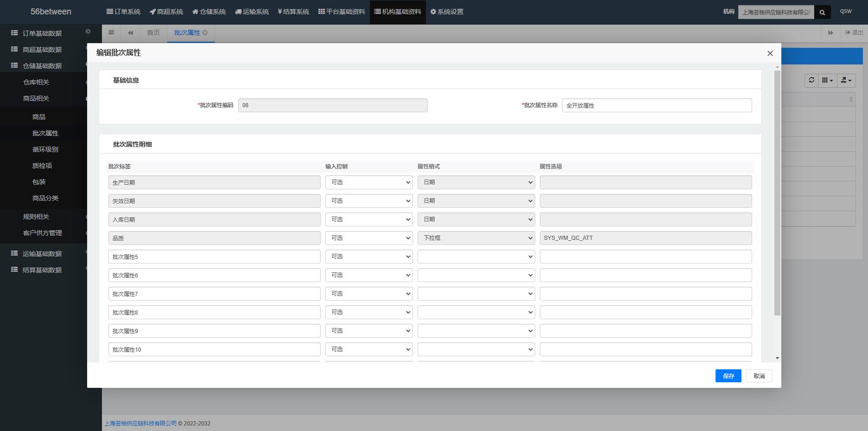Click the refresh table icon
This screenshot has width=868, height=431.
(x=811, y=80)
